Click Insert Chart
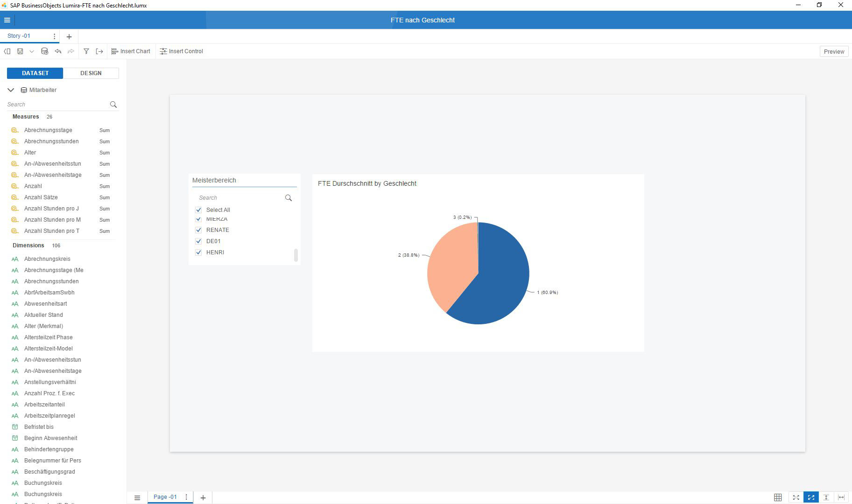The height and width of the screenshot is (504, 852). tap(131, 51)
